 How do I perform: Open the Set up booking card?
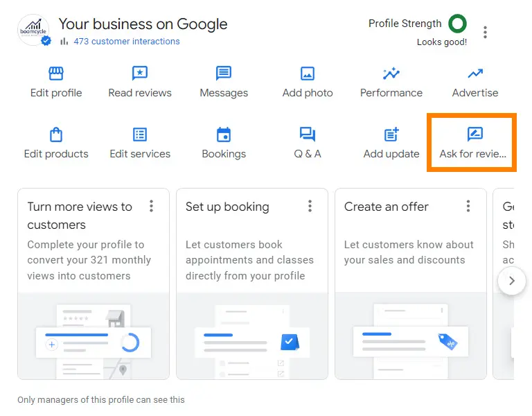click(252, 284)
